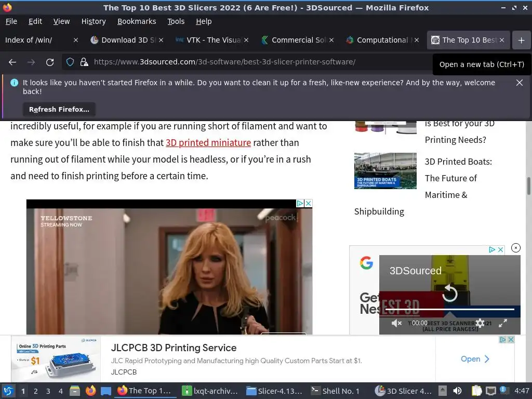The height and width of the screenshot is (399, 532).
Task: View site security padlock info
Action: tap(84, 62)
